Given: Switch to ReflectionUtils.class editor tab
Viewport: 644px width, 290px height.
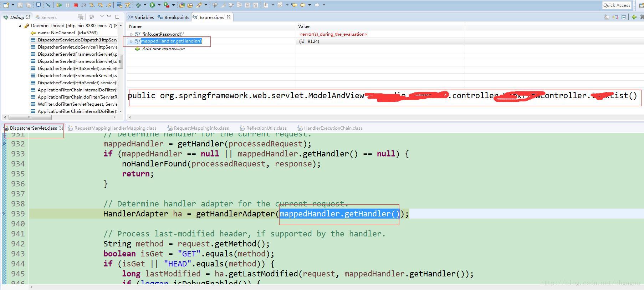Looking at the screenshot, I should click(263, 128).
